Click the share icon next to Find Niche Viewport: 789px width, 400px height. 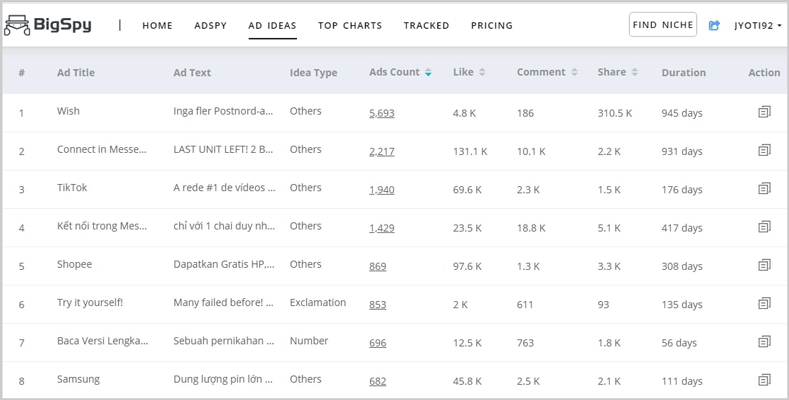click(714, 25)
